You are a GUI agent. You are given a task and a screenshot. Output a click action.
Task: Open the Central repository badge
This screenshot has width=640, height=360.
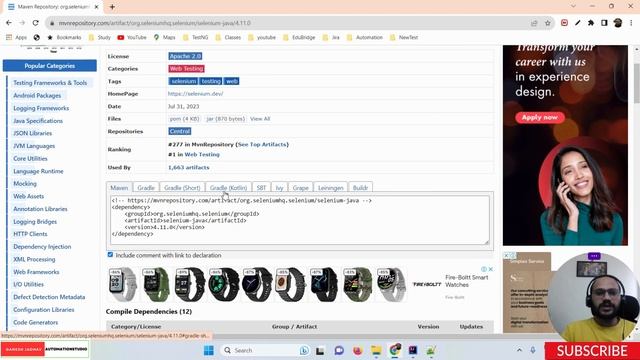pyautogui.click(x=180, y=131)
